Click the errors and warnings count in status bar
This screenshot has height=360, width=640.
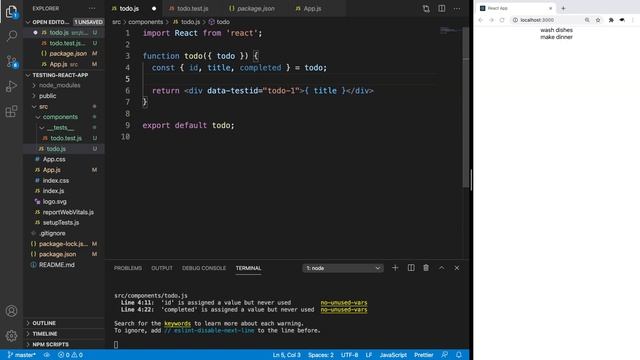coord(70,355)
